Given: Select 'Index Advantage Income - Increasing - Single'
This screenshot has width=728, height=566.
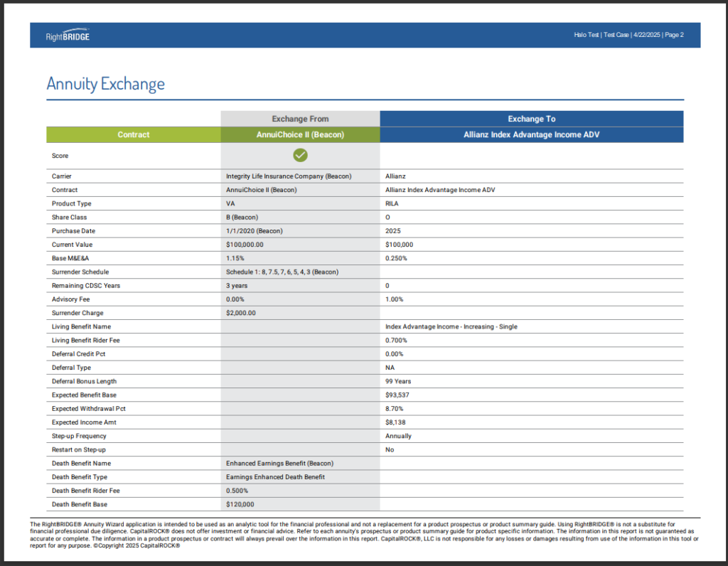Looking at the screenshot, I should pos(451,327).
